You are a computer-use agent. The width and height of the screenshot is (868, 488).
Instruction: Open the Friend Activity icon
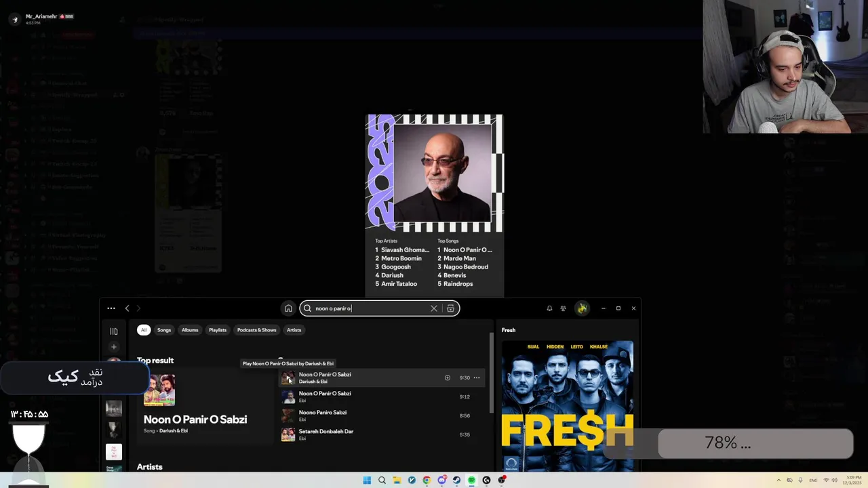tap(563, 308)
